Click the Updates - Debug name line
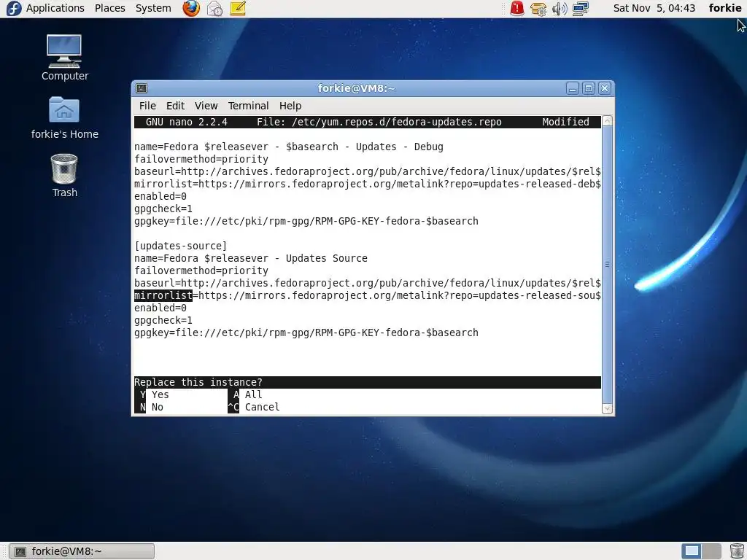Image resolution: width=747 pixels, height=560 pixels. tap(289, 147)
